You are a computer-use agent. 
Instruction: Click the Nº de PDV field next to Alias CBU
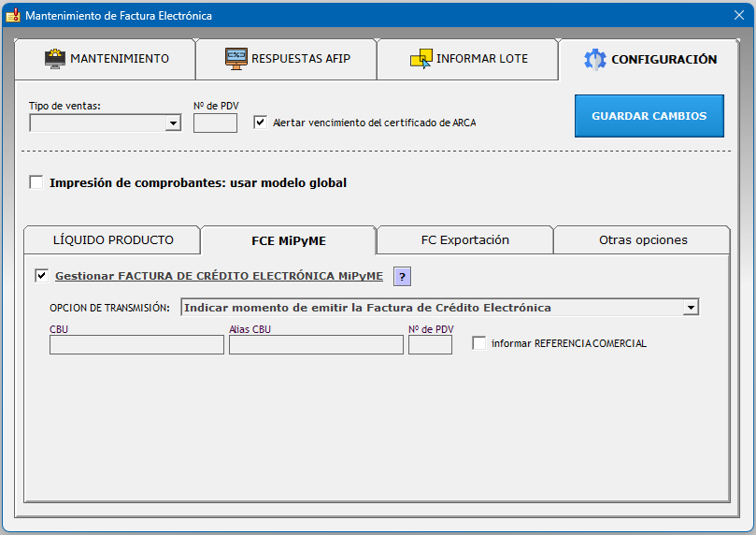click(430, 345)
